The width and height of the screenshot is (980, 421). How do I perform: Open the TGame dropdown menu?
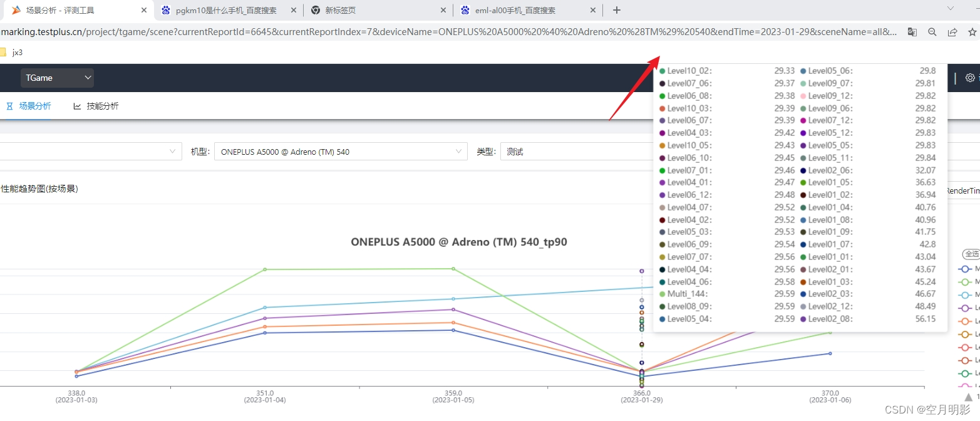tap(57, 78)
